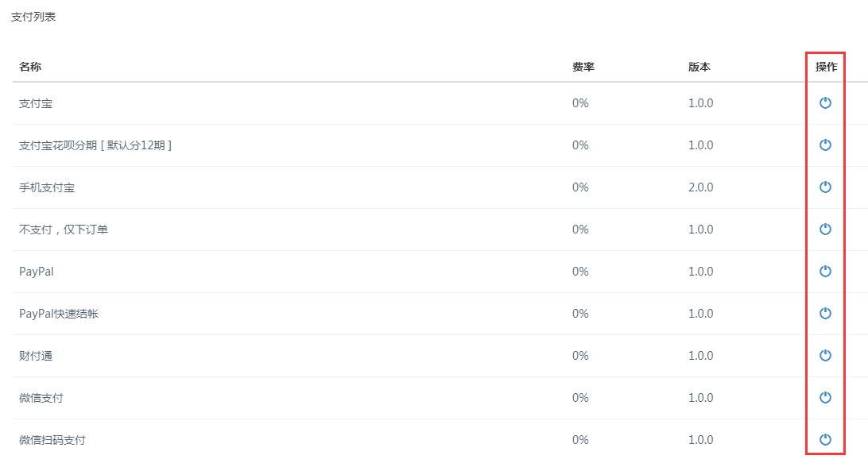
Task: Click version 2.0.0 of 手机支付宝
Action: (x=700, y=187)
